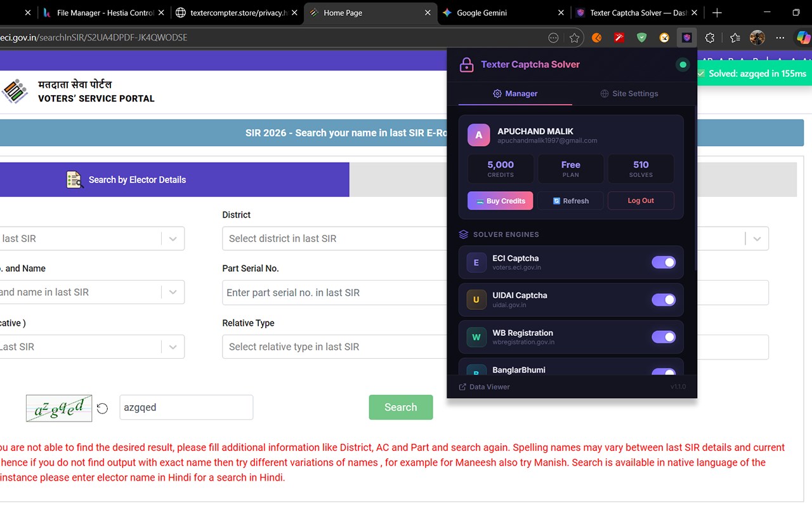Image resolution: width=812 pixels, height=508 pixels.
Task: Refresh the captcha image
Action: point(102,408)
